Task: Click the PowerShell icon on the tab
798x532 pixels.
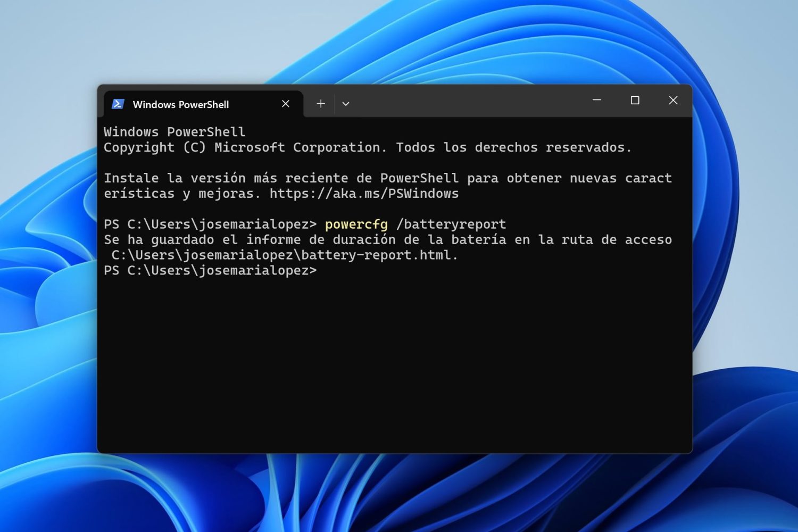Action: point(118,104)
